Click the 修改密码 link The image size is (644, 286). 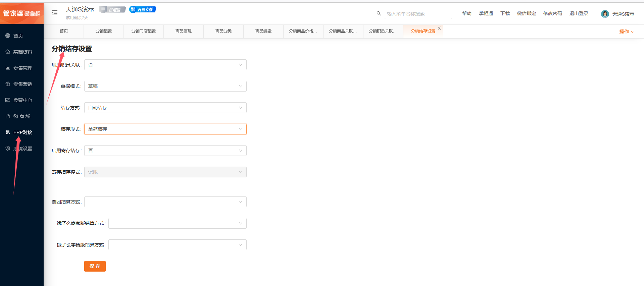click(x=553, y=13)
